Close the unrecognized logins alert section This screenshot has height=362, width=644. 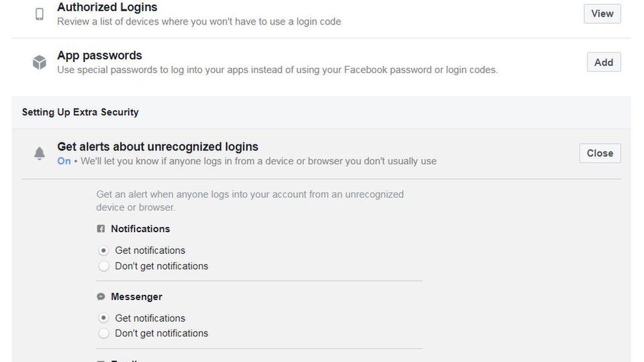coord(600,153)
